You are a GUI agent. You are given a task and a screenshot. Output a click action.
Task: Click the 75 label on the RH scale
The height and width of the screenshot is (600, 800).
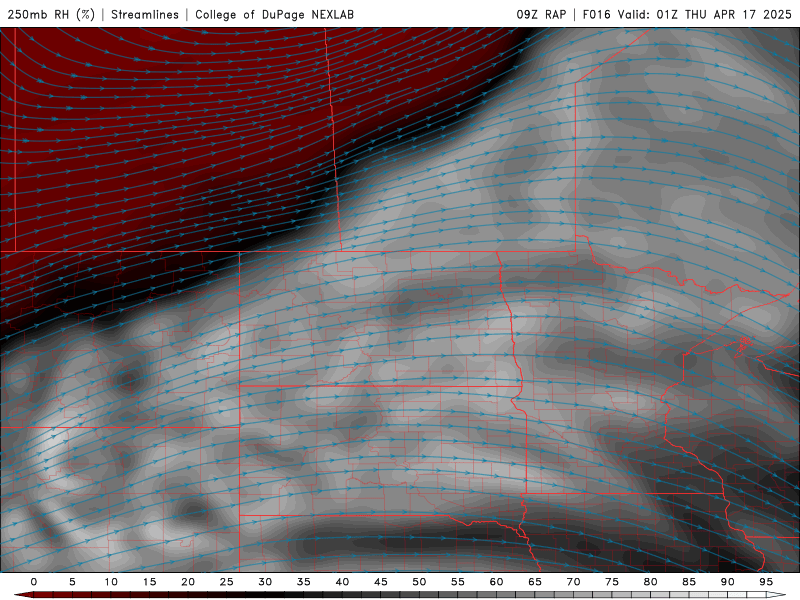tap(612, 582)
